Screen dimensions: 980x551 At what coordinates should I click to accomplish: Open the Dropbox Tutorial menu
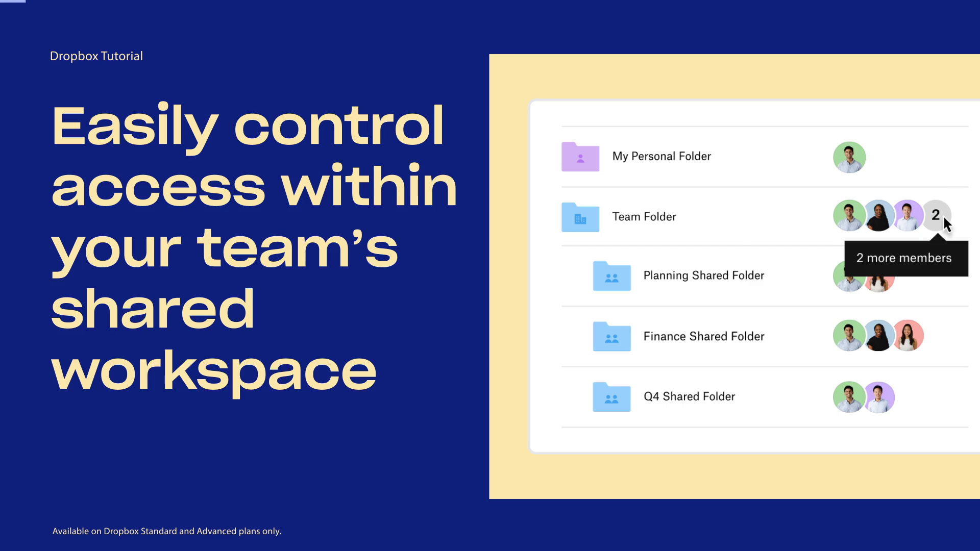point(96,55)
